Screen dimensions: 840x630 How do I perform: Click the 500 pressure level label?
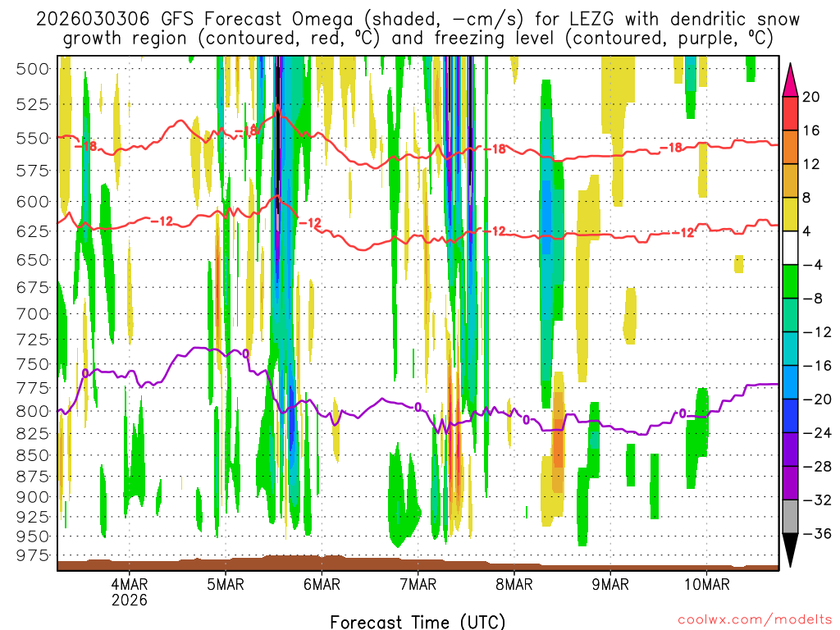(x=32, y=69)
